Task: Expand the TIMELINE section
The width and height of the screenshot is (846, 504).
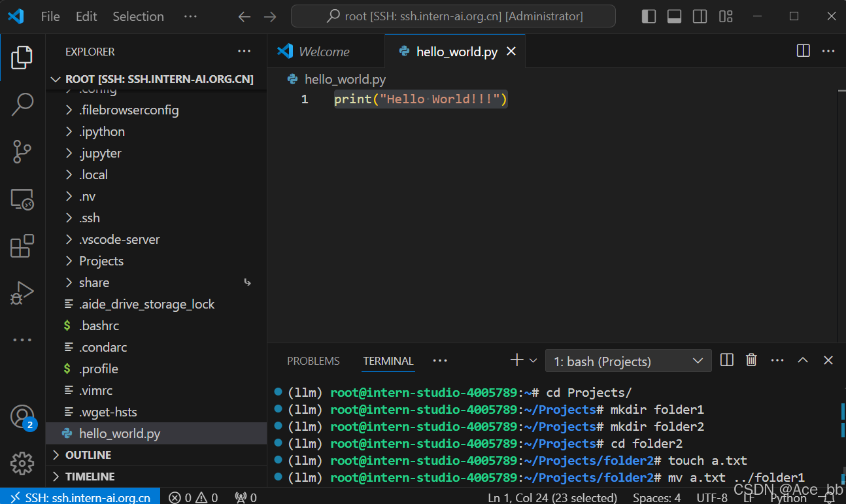Action: click(x=156, y=477)
